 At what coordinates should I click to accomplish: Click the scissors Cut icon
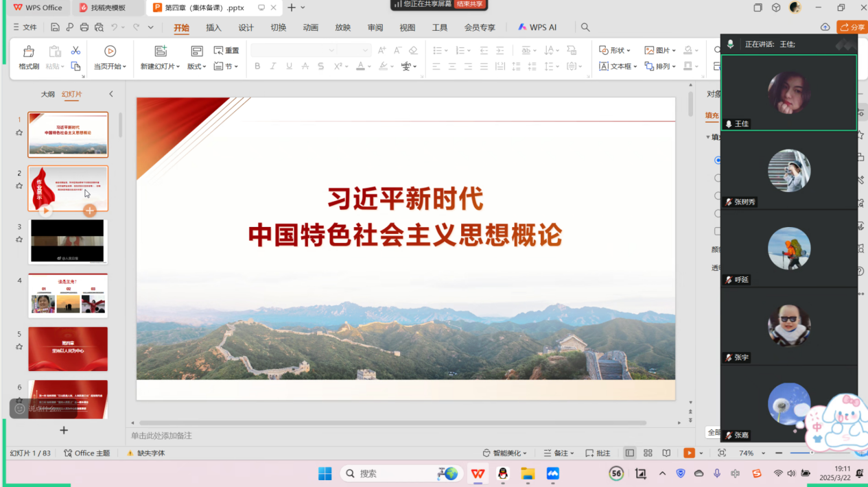click(75, 51)
